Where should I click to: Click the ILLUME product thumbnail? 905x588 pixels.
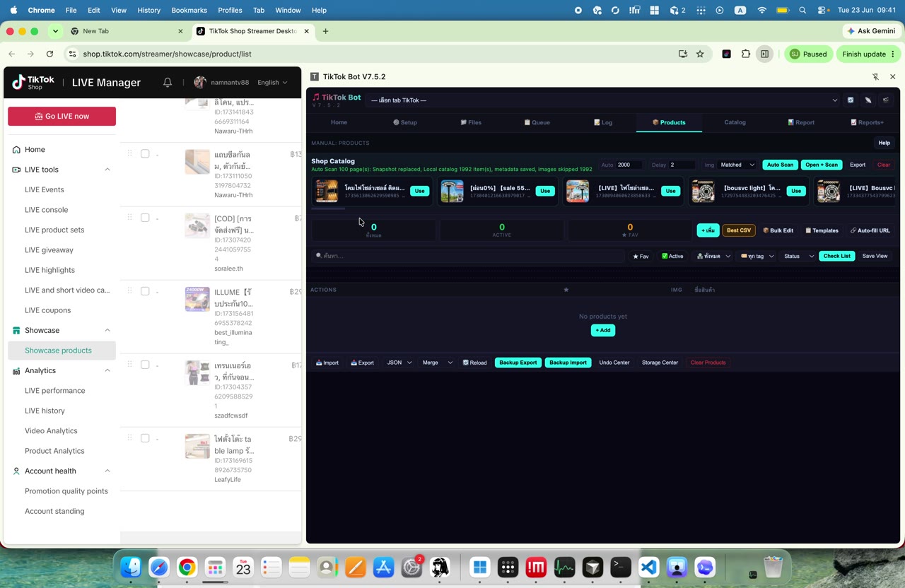197,299
